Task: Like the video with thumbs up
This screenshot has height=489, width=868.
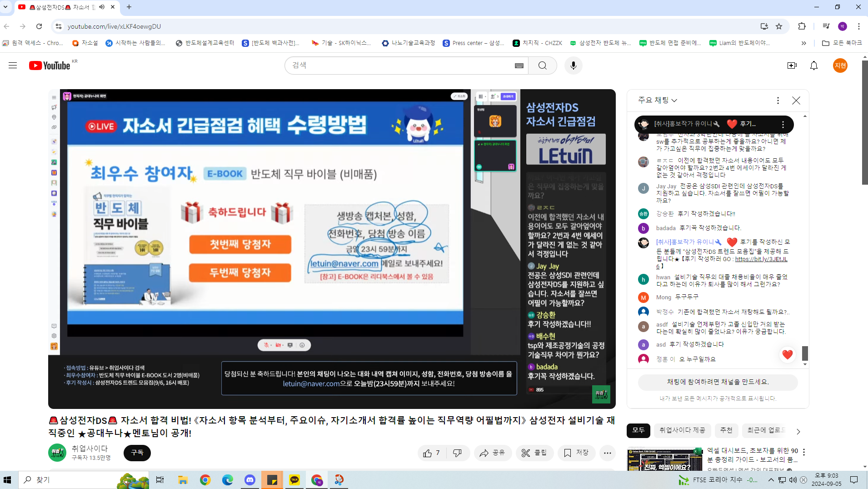Action: point(431,453)
